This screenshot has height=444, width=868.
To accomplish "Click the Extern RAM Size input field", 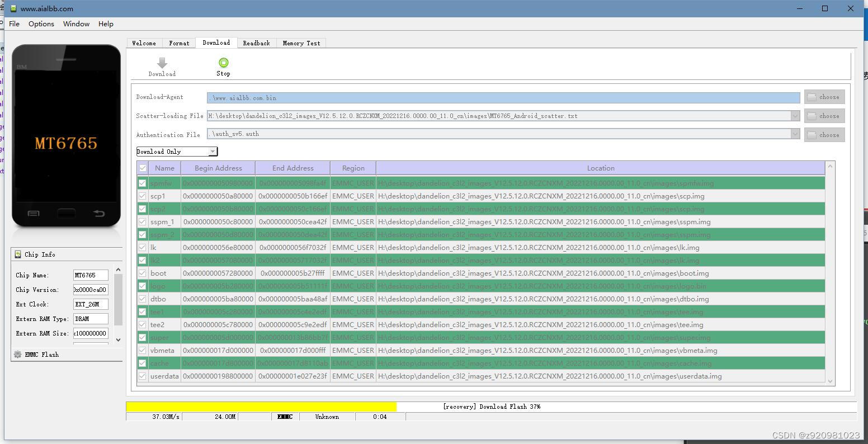I will (90, 333).
